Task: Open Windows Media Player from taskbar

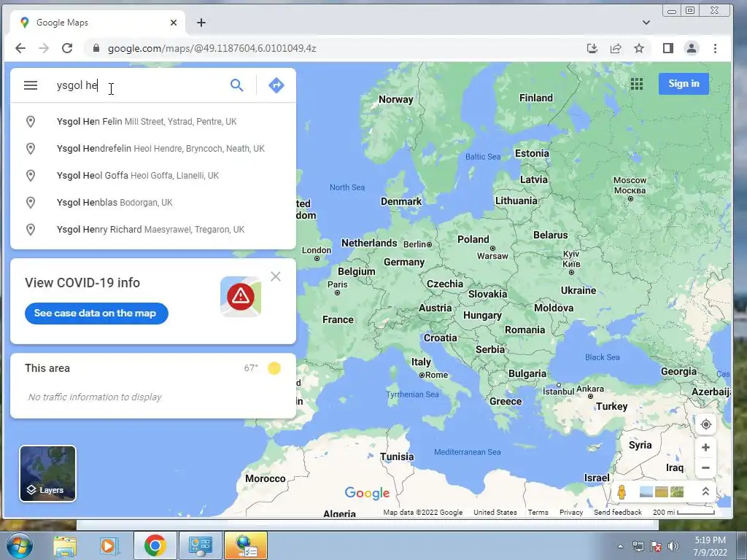Action: tap(109, 545)
